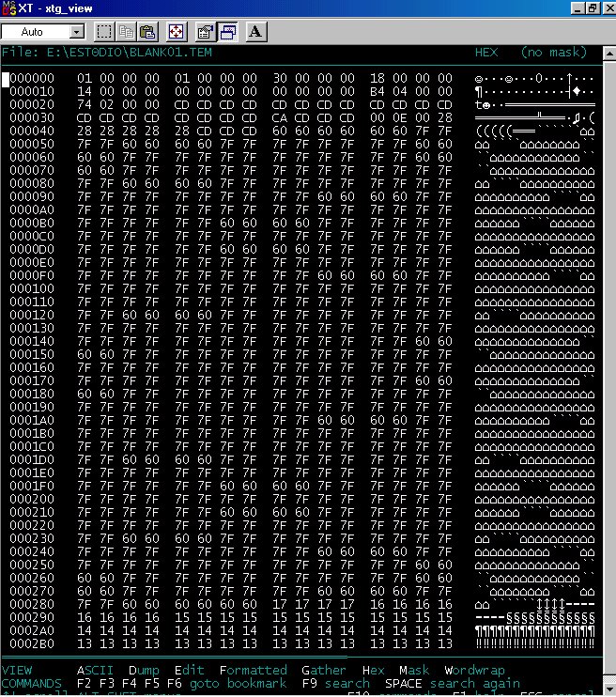Image resolution: width=616 pixels, height=697 pixels.
Task: Click offset 000020 row address
Action: point(32,104)
